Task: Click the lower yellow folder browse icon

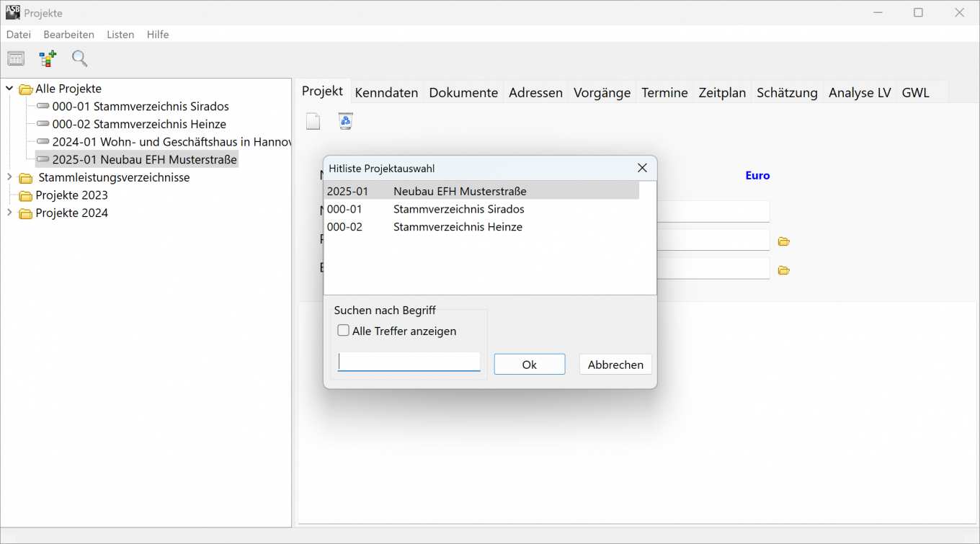Action: click(x=784, y=270)
